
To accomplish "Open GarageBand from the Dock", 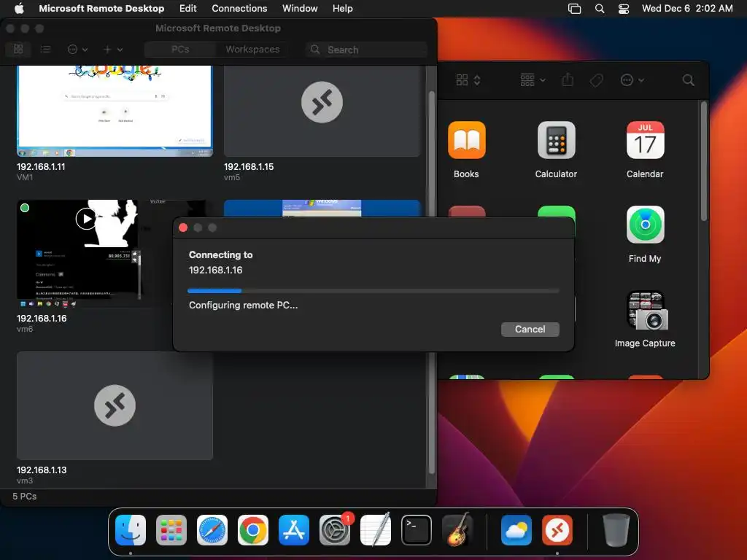I will pos(457,529).
